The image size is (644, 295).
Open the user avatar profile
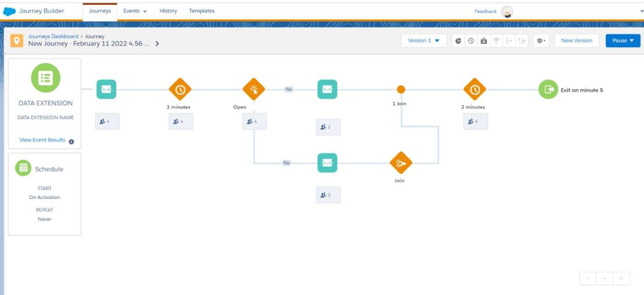[507, 12]
